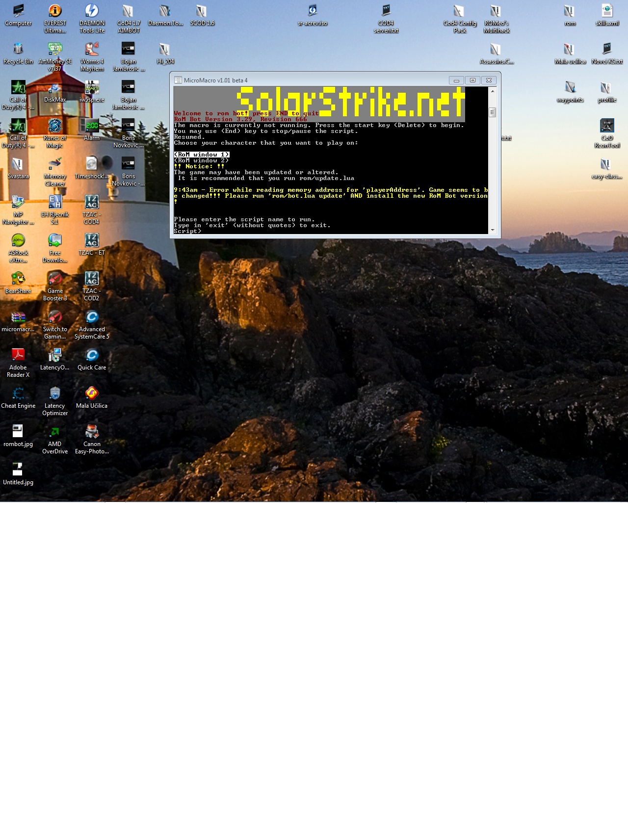Click the MicroMacro window system menu icon
Viewport: 628px width, 840px height.
click(178, 80)
